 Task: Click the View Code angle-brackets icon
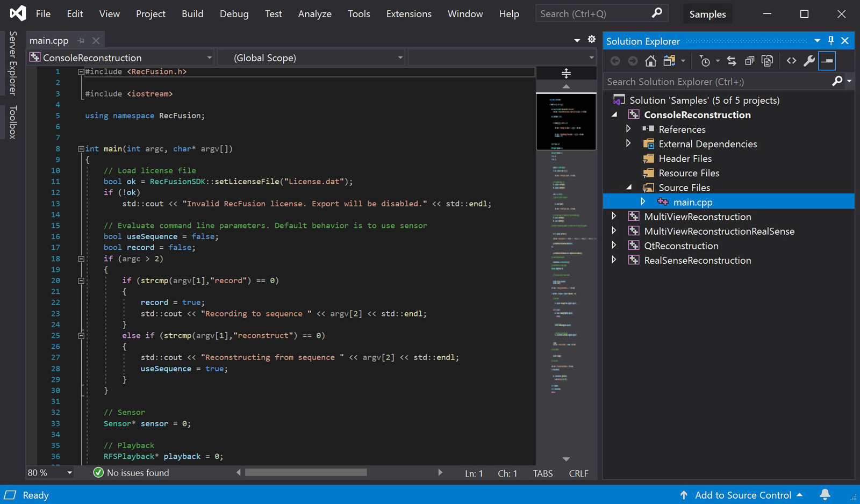[x=791, y=61]
